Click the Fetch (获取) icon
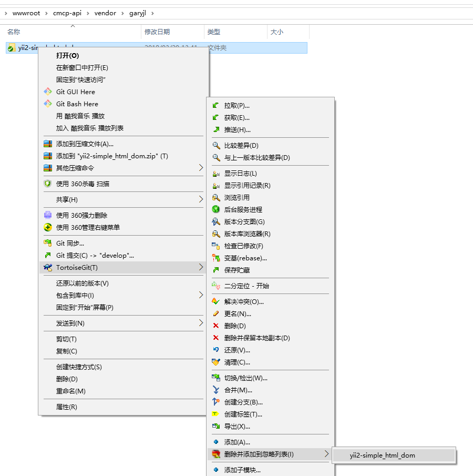Viewport: 473px width, 476px height. tap(215, 117)
